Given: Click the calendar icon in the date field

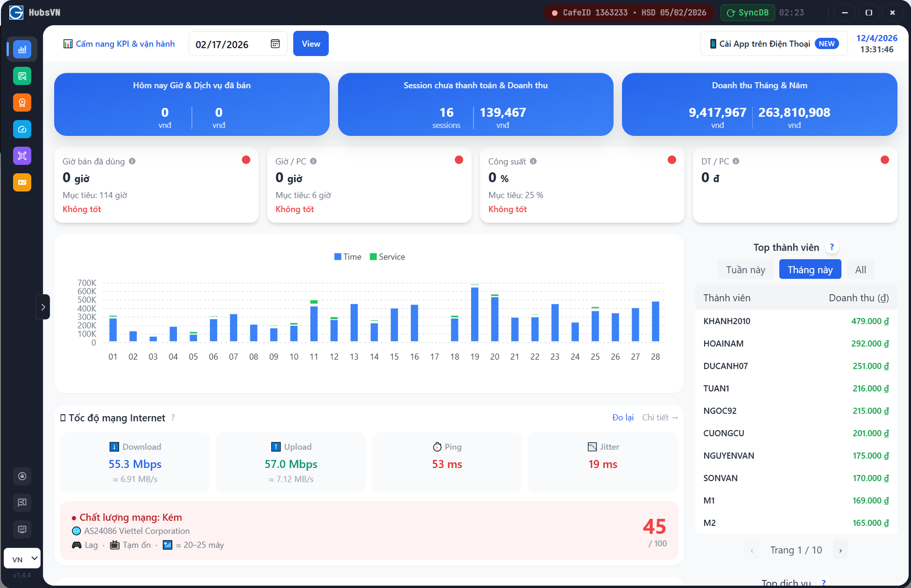Looking at the screenshot, I should 275,44.
